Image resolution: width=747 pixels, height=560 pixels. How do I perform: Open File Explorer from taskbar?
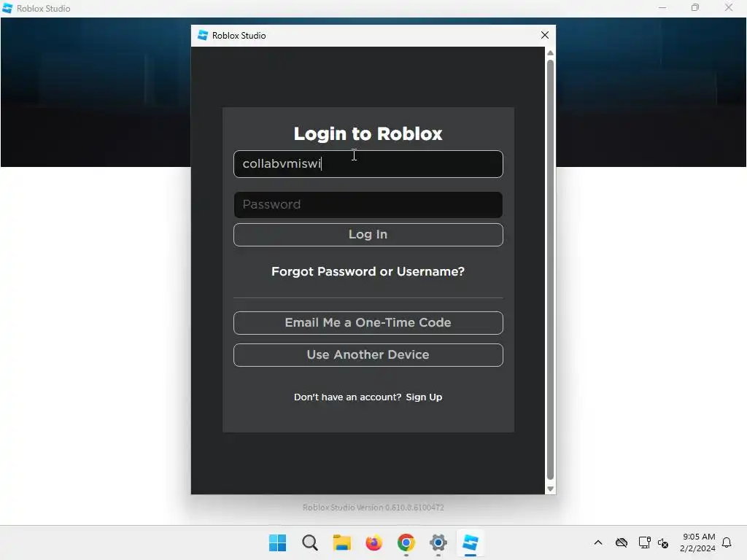coord(341,542)
